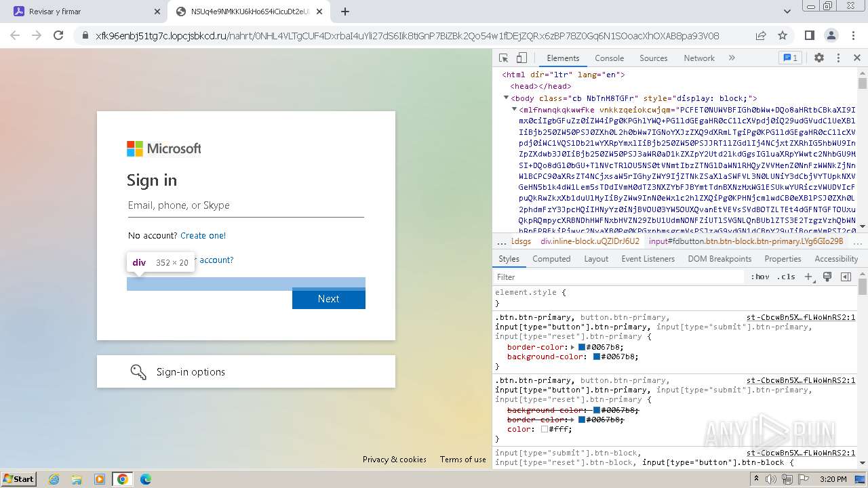
Task: Share this page using address bar icon
Action: 761,35
